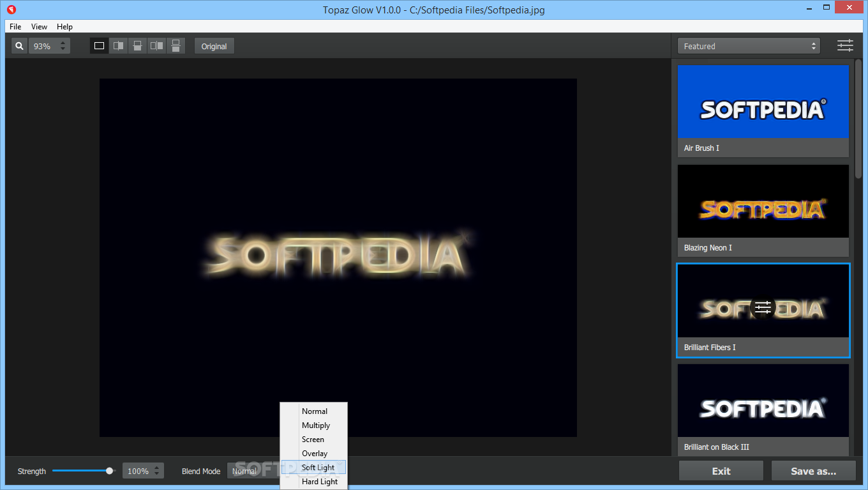
Task: Open the View menu
Action: 39,27
